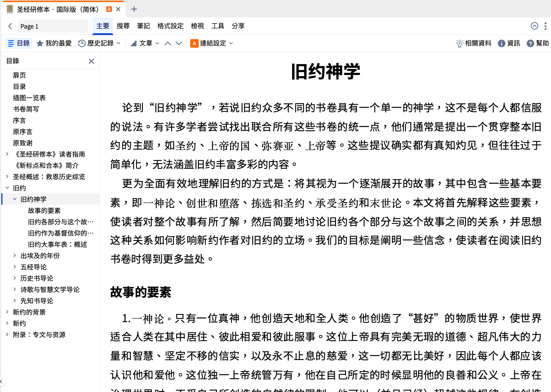Open the 資訊 info panel
Screen dimensions: 551x392
coord(509,43)
